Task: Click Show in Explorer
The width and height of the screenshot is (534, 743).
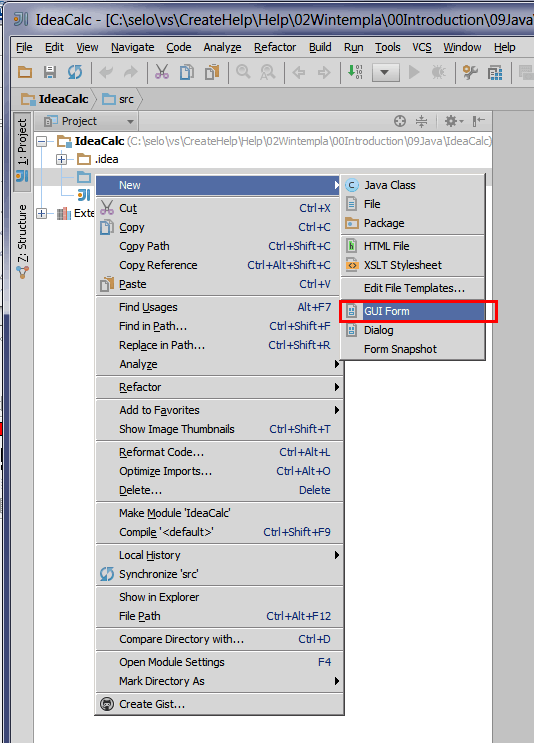Action: [x=219, y=597]
